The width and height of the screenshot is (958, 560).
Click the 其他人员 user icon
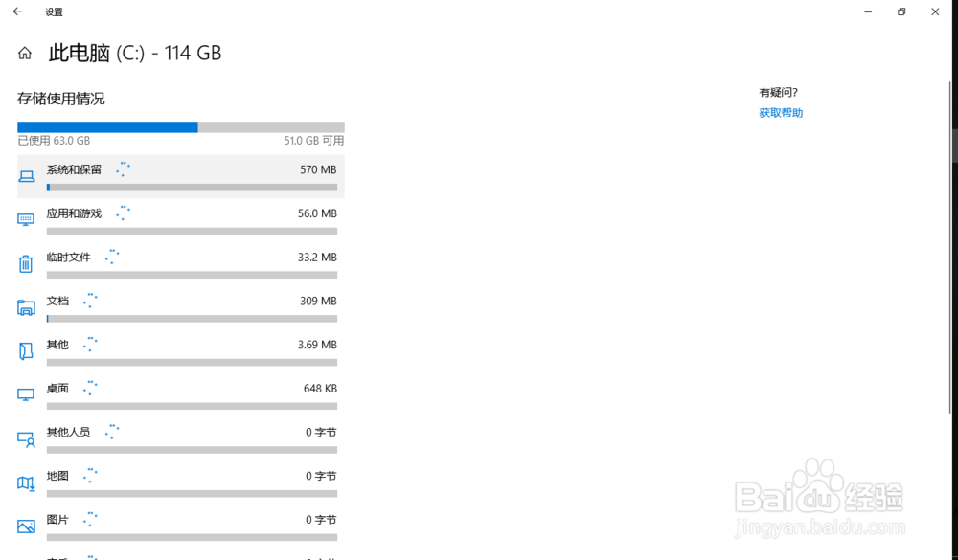coord(26,438)
